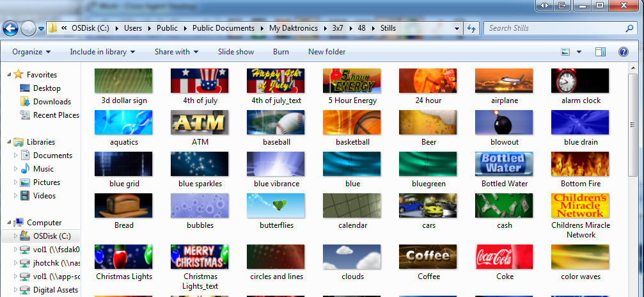Click the search magnifier icon
Image resolution: width=644 pixels, height=297 pixels.
point(629,28)
